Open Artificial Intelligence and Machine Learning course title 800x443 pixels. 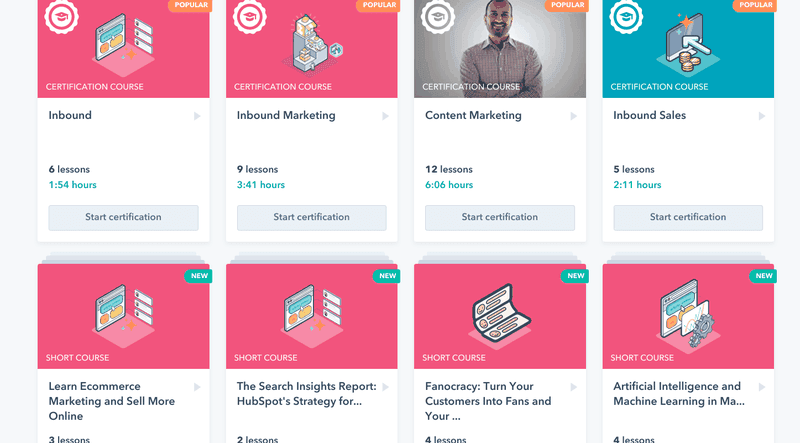(679, 394)
